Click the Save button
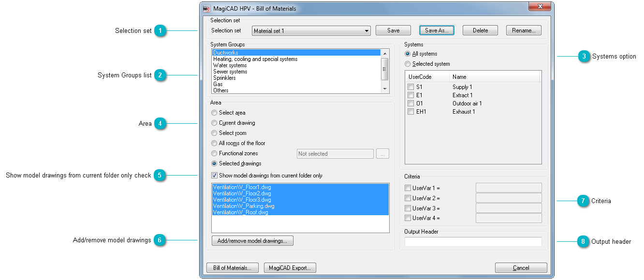The width and height of the screenshot is (644, 280). (x=393, y=30)
